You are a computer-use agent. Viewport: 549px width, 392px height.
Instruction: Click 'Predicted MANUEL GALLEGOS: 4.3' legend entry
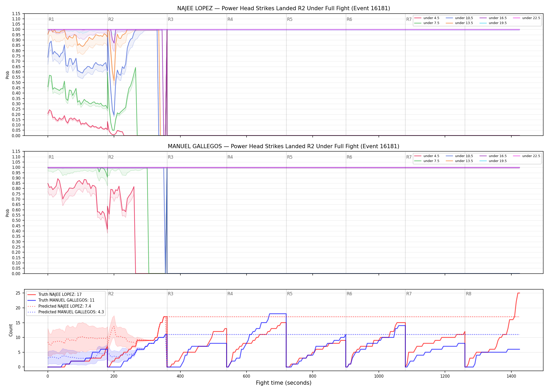point(66,312)
